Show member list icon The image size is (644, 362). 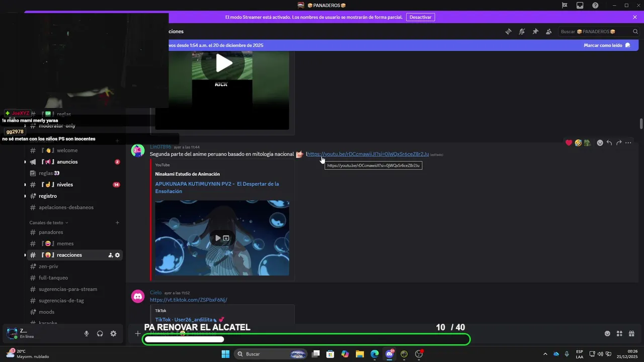click(x=549, y=31)
